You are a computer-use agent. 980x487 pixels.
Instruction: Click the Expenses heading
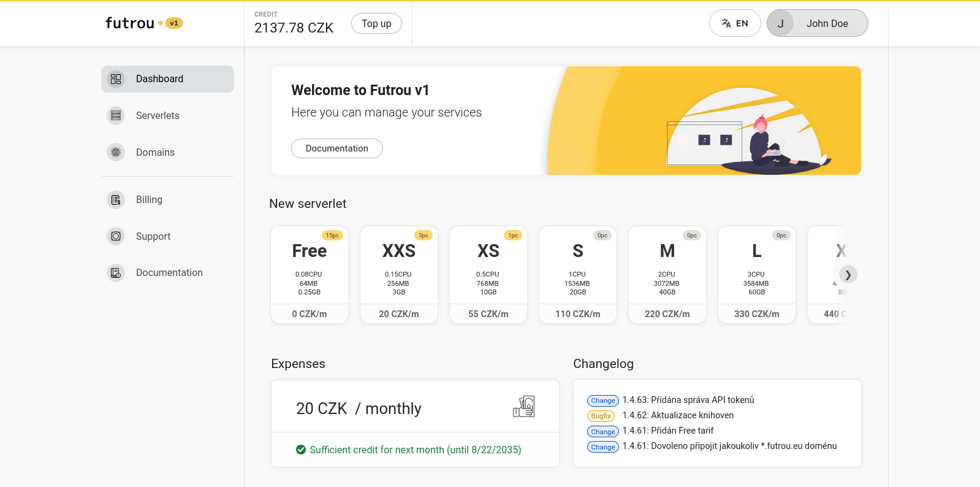pos(298,364)
